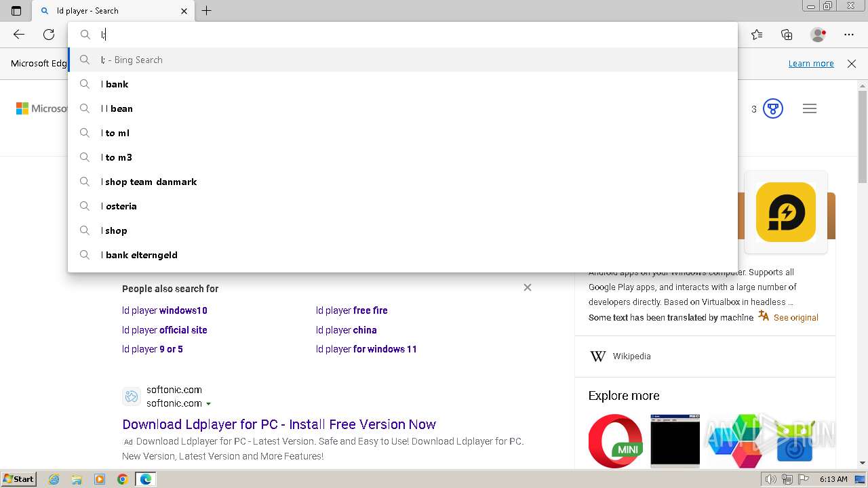Viewport: 868px width, 488px height.
Task: Click the 'Learn more' link
Action: click(811, 63)
